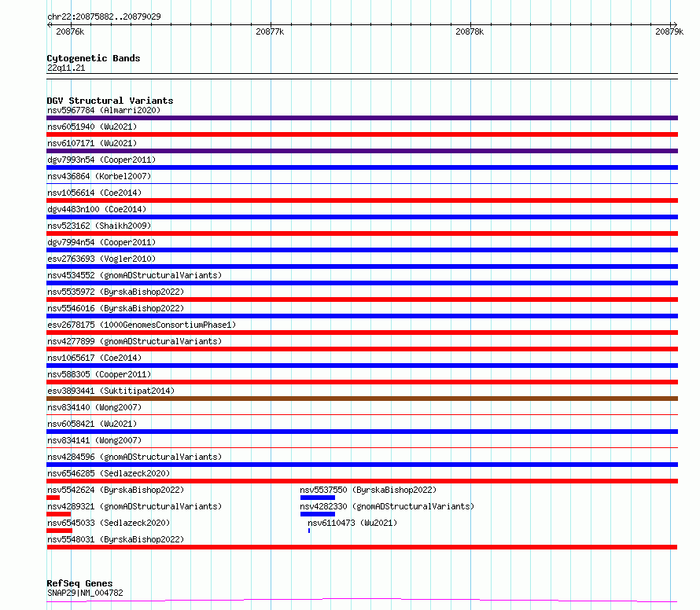Click the 20876k ruler label
Image resolution: width=700 pixels, height=610 pixels.
pos(70,31)
